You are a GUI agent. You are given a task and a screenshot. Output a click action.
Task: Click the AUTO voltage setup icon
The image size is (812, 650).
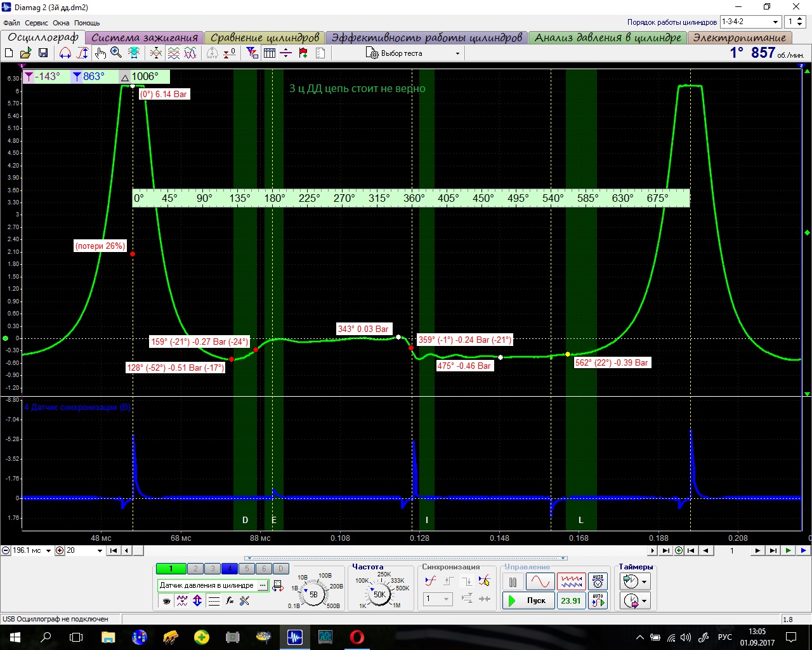(598, 581)
